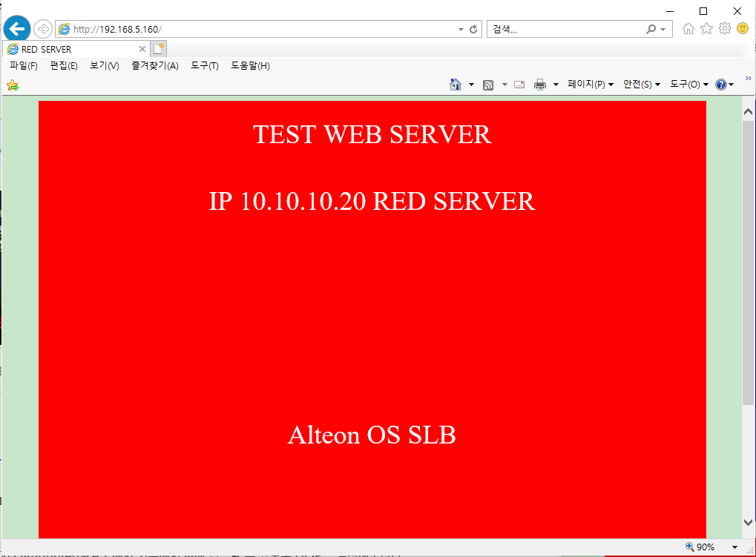Viewport: 756px width, 557px height.
Task: Click the search magnifier icon
Action: coord(651,29)
